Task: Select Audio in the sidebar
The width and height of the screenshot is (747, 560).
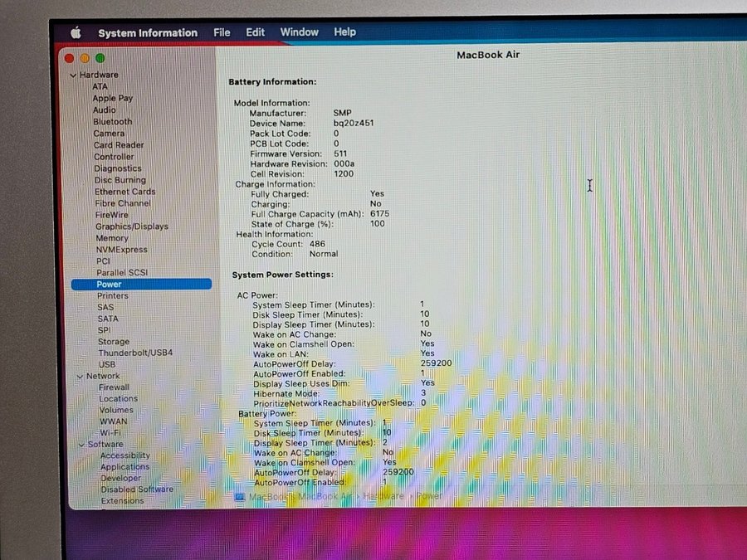Action: (x=105, y=110)
